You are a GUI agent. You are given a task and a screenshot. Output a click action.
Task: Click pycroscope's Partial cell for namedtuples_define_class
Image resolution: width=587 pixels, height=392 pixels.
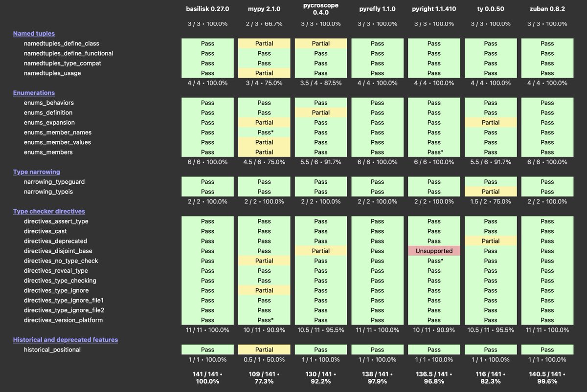[x=321, y=44]
